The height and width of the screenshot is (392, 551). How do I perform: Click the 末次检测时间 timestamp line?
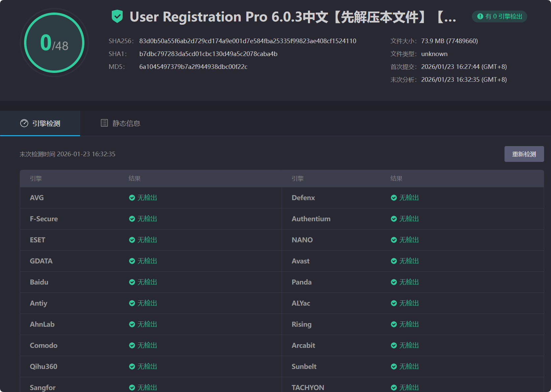point(68,154)
